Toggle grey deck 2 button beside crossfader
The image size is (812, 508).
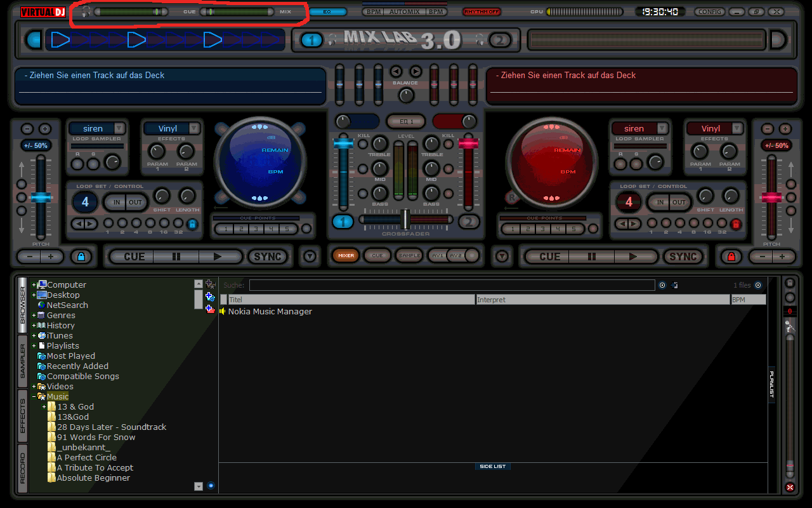click(469, 222)
